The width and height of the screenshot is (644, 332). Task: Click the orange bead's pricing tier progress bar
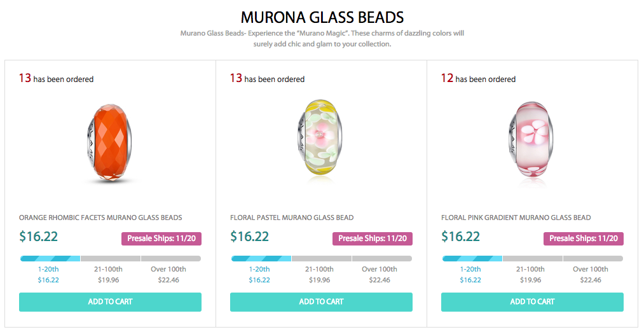coord(110,259)
